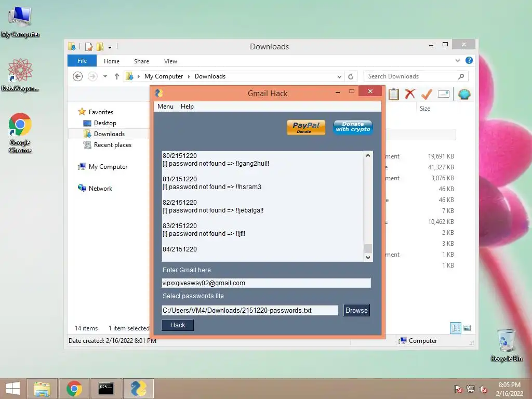Image resolution: width=532 pixels, height=399 pixels.
Task: Click the Hack button
Action: (178, 325)
